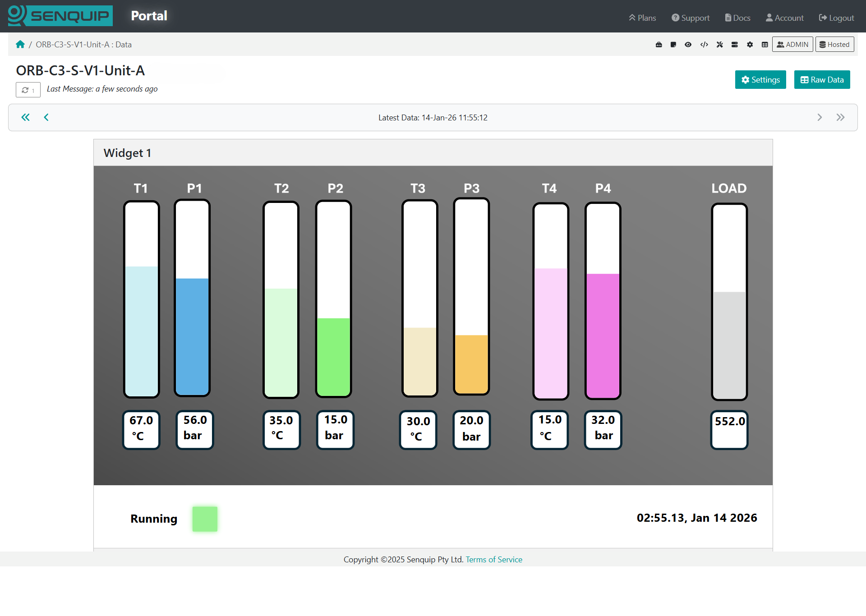Switch to ADMIN mode
The width and height of the screenshot is (866, 616).
pos(792,44)
